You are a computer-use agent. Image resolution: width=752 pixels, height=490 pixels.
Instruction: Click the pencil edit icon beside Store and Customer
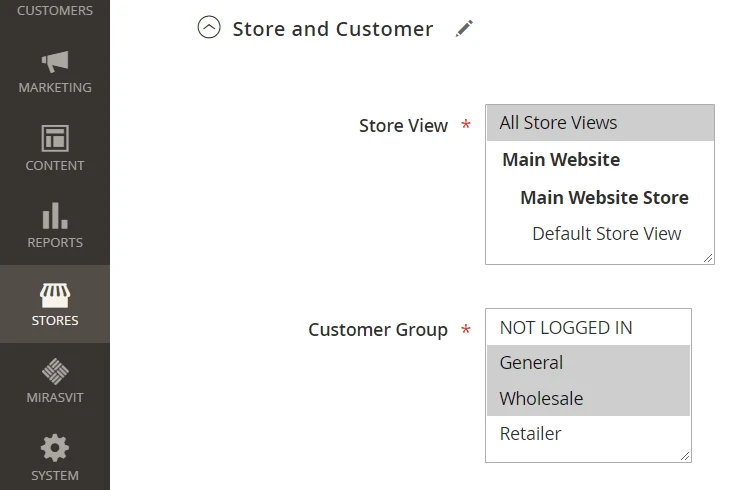pos(464,28)
